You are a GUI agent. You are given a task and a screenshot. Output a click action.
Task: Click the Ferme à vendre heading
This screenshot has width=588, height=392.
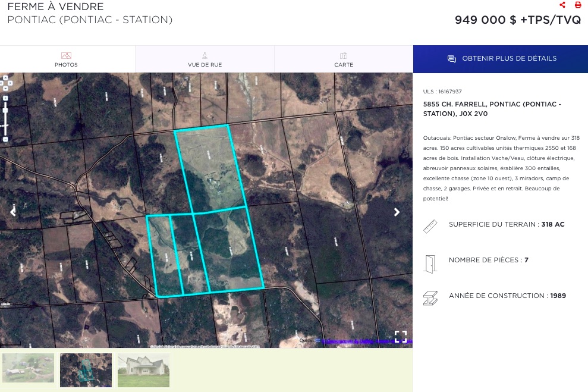click(x=55, y=7)
